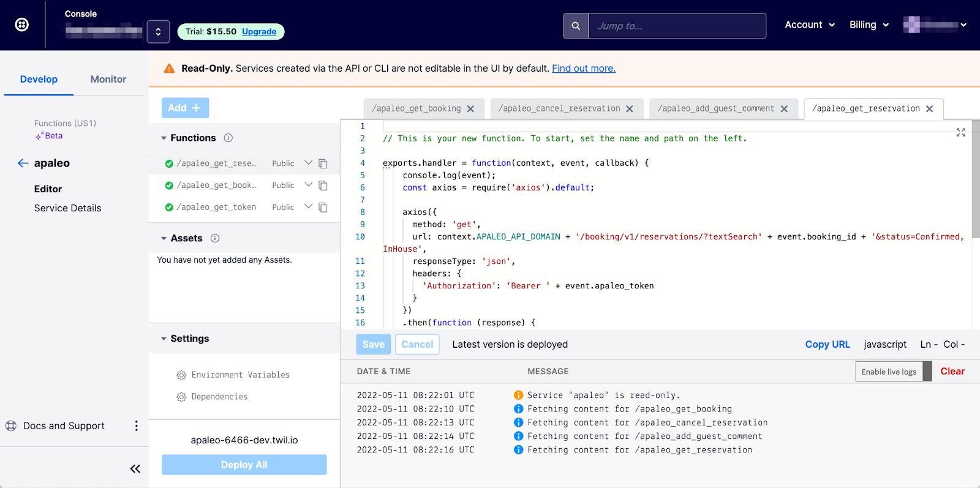This screenshot has width=980, height=488.
Task: Close the /apaleo_get_reservation tab
Action: tap(930, 109)
